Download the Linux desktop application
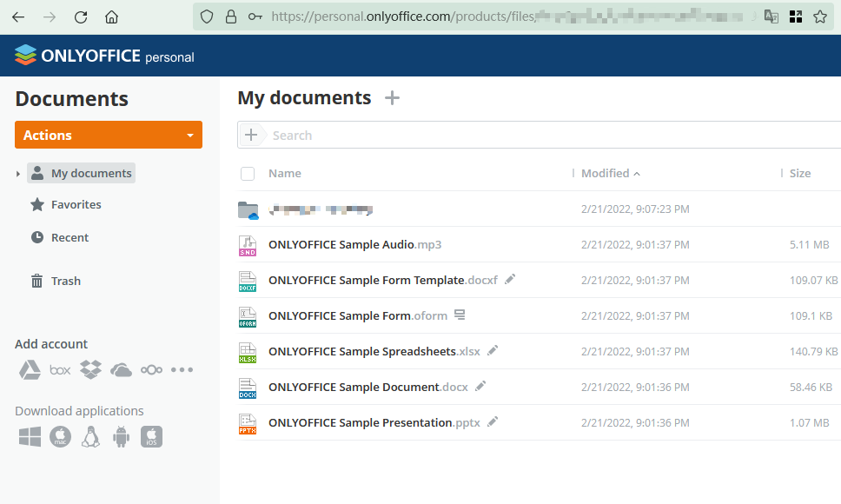Image resolution: width=841 pixels, height=504 pixels. tap(90, 436)
